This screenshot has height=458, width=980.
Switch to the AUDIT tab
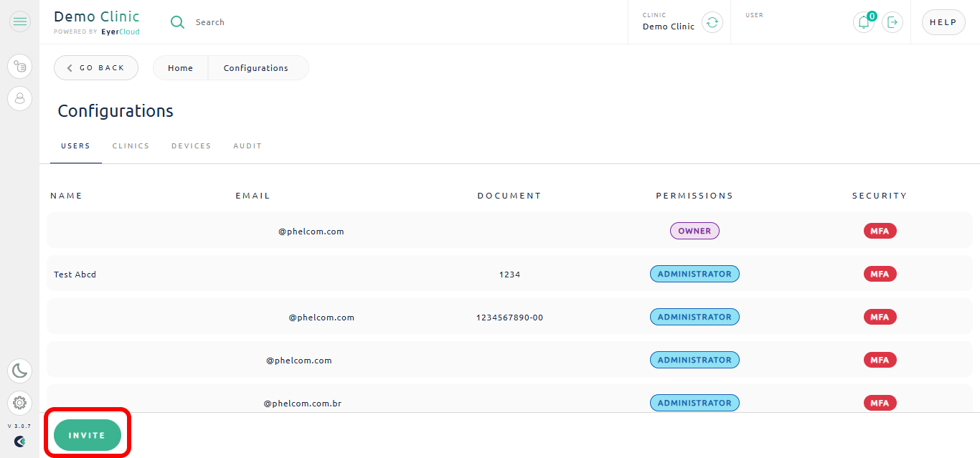(x=248, y=146)
